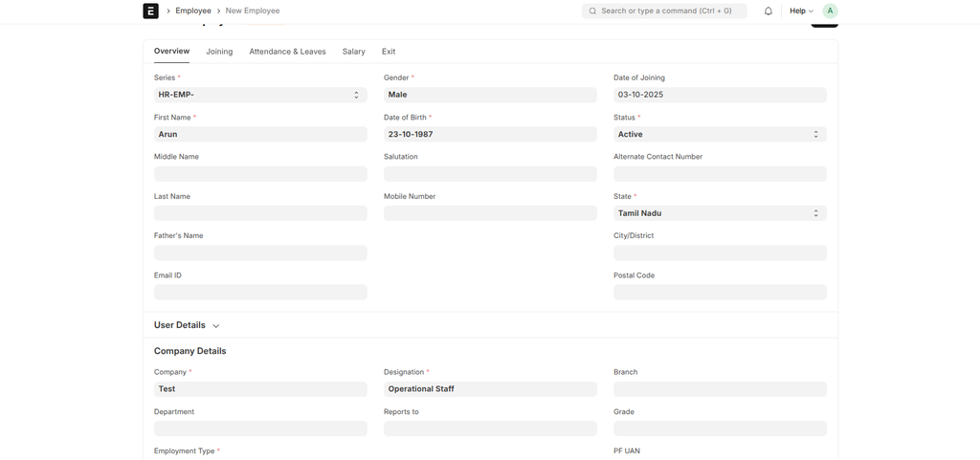This screenshot has width=980, height=460.
Task: Go to the Salary tab
Action: pos(353,52)
